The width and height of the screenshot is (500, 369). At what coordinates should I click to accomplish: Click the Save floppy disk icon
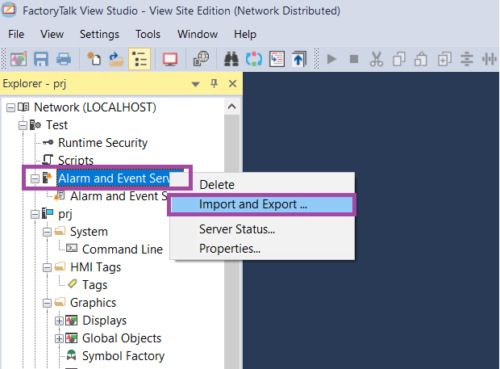point(41,59)
